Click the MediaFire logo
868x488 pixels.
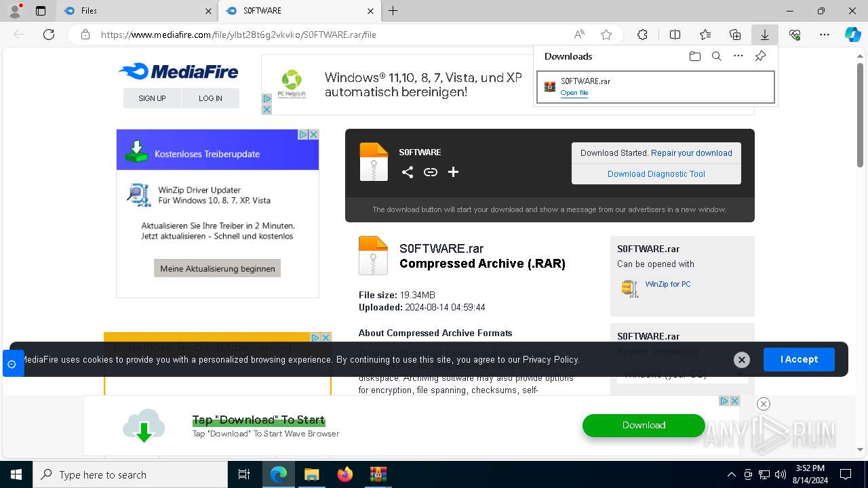pos(178,71)
